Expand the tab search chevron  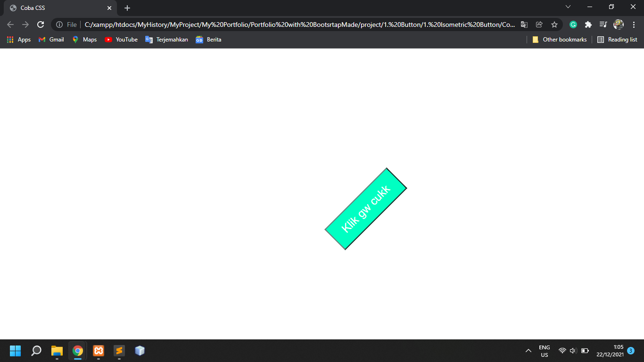pyautogui.click(x=568, y=7)
